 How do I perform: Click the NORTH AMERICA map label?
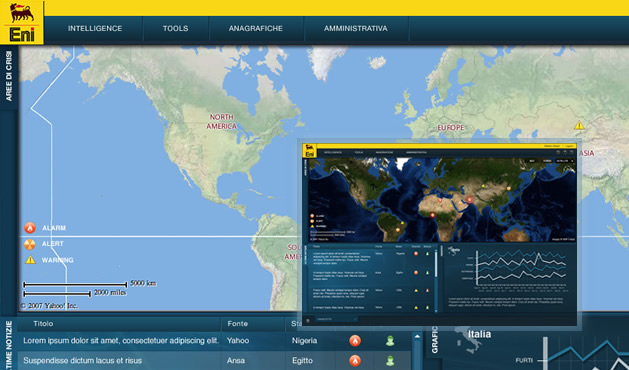[x=221, y=122]
